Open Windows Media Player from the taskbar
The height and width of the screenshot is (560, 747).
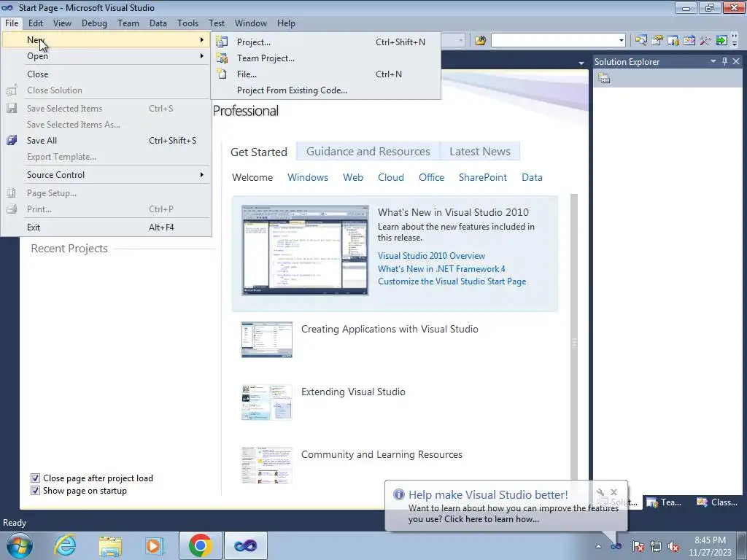click(155, 545)
